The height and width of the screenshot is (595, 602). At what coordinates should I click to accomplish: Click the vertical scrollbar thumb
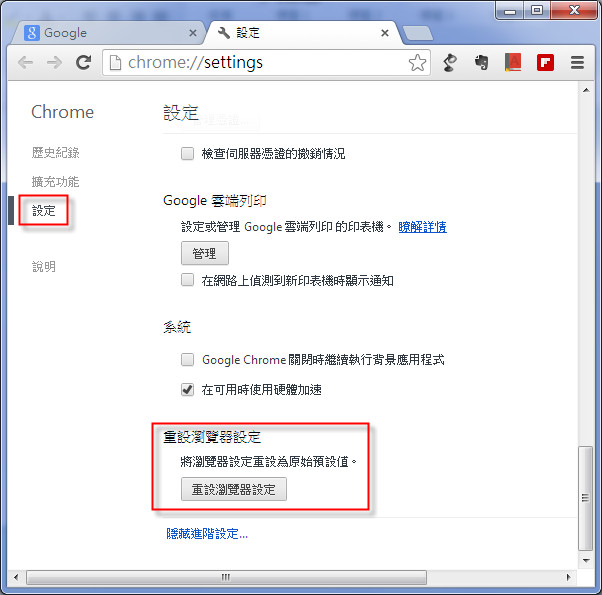coord(585,498)
